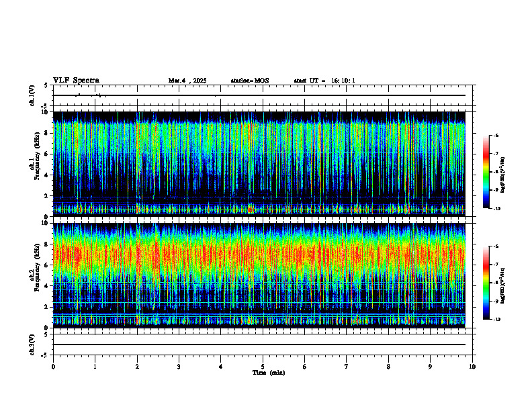Click the '-5' tick label on ch.3(V) axis
532x411 pixels.
(45, 355)
